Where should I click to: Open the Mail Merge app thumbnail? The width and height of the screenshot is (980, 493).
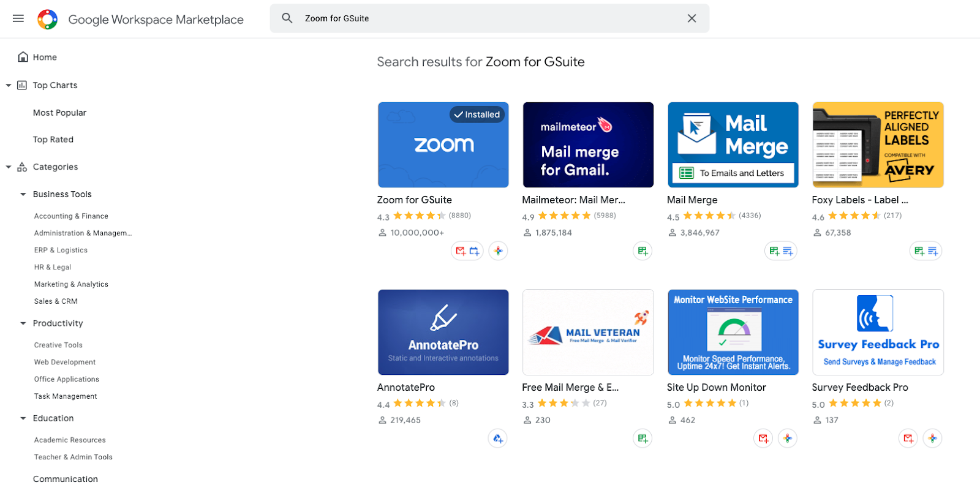pos(733,145)
